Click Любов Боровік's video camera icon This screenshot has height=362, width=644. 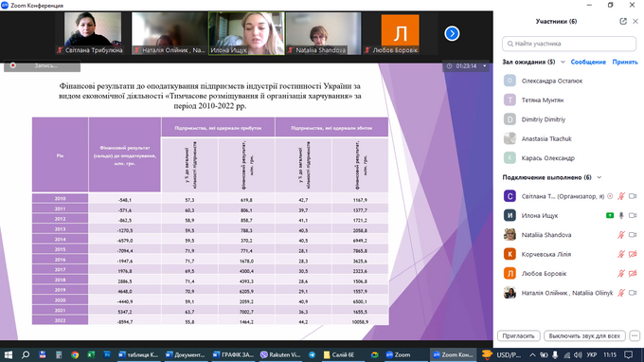(633, 274)
